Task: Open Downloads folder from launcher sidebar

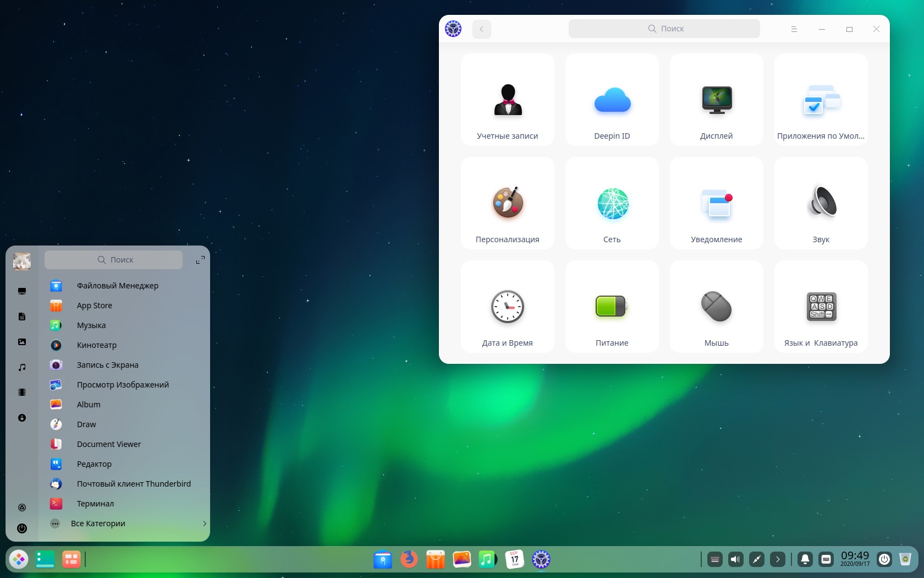Action: (22, 418)
